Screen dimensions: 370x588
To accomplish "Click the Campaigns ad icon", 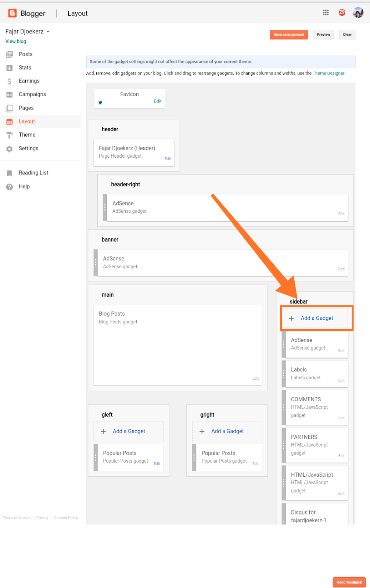I will [x=10, y=94].
